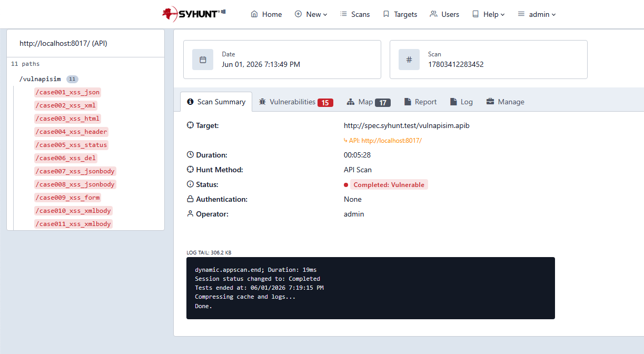Click the info icon beside Status
Screen dimensions: 644x354
190,184
